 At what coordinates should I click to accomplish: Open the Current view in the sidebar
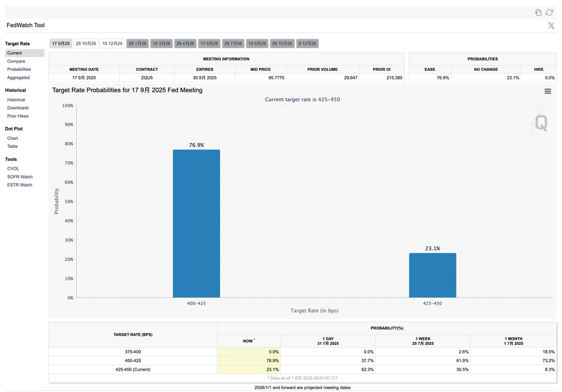pos(25,53)
